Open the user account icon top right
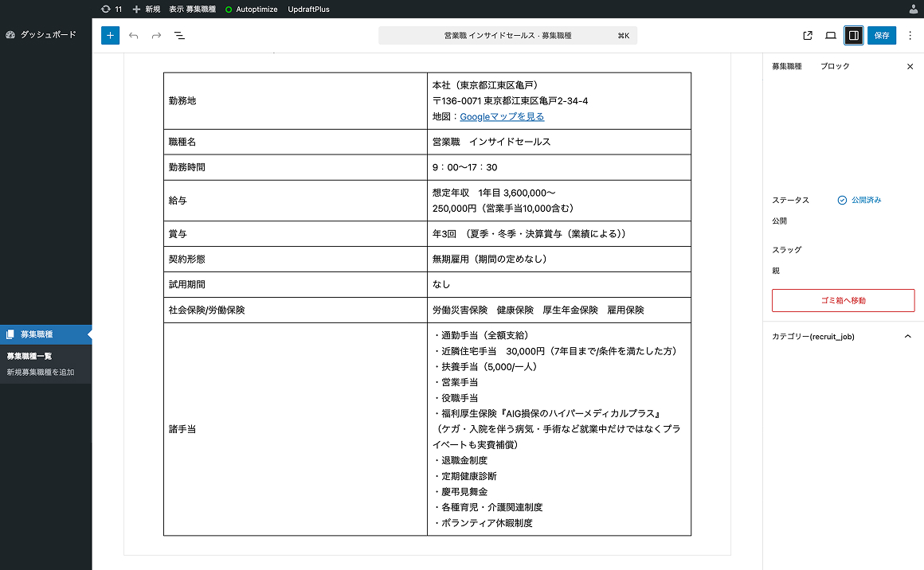Image resolution: width=924 pixels, height=570 pixels. (914, 9)
